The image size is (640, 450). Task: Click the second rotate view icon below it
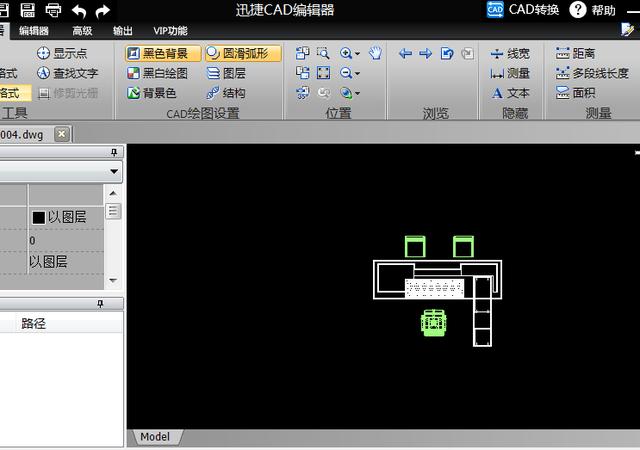[302, 73]
